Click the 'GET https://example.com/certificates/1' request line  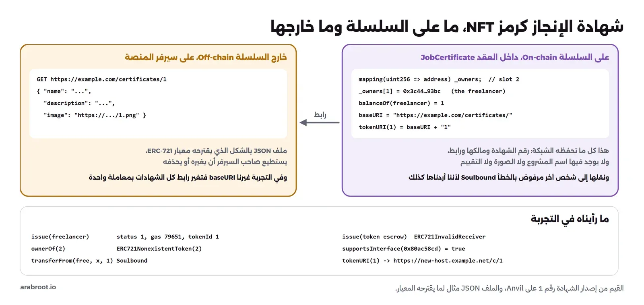click(x=101, y=79)
